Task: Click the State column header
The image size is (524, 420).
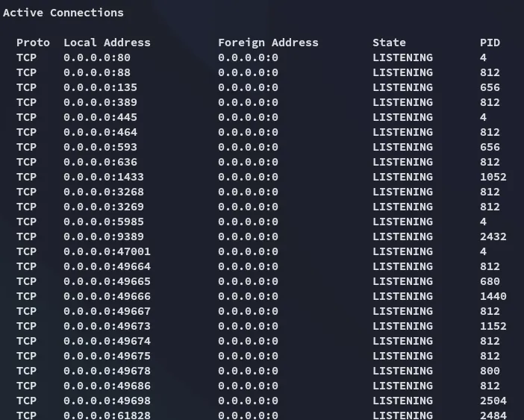Action: click(x=389, y=43)
